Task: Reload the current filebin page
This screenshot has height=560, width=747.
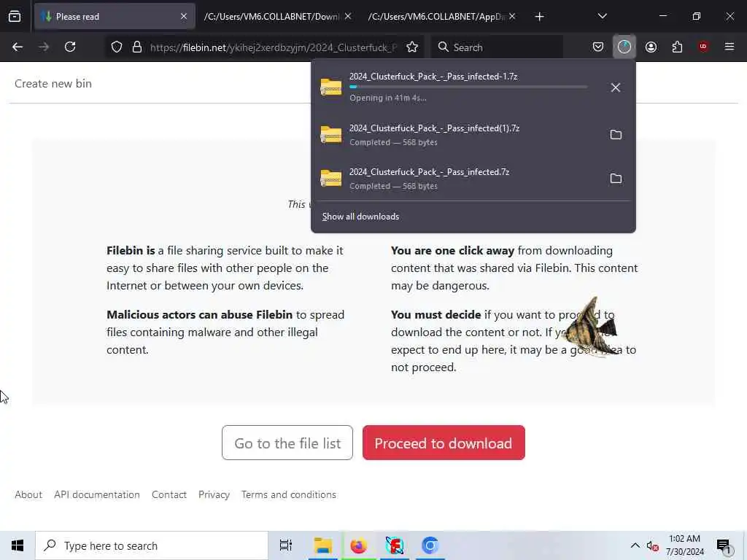Action: (x=70, y=47)
